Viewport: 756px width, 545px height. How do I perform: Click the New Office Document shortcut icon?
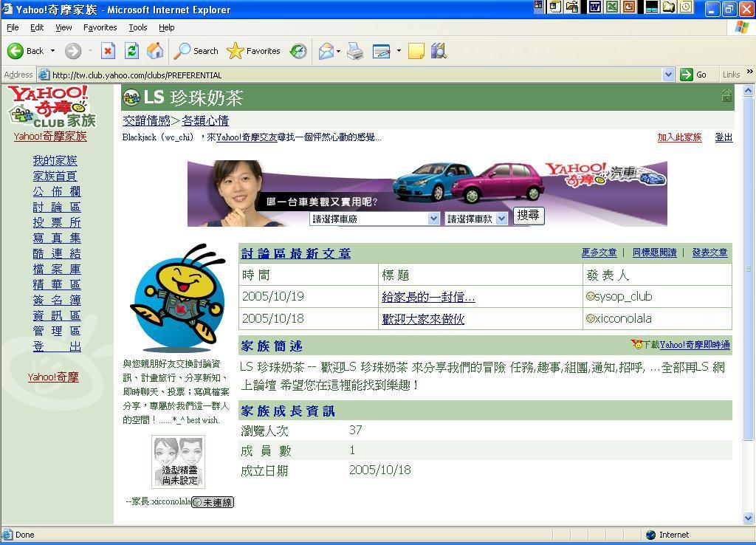(555, 7)
